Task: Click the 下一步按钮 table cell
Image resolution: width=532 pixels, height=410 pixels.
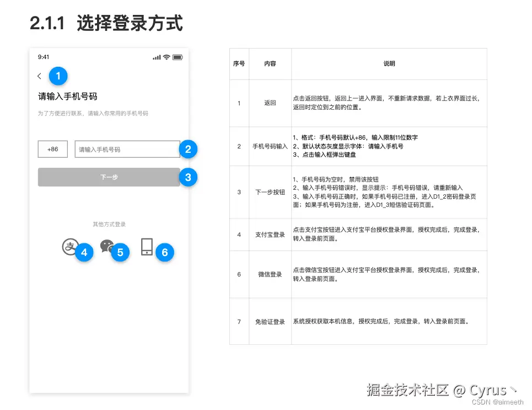Action: point(270,192)
